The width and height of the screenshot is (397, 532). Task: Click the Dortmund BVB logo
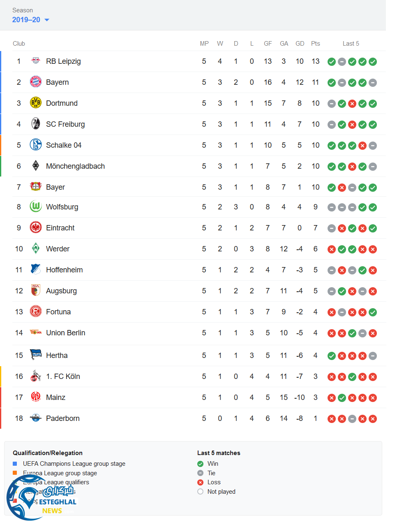tap(36, 103)
